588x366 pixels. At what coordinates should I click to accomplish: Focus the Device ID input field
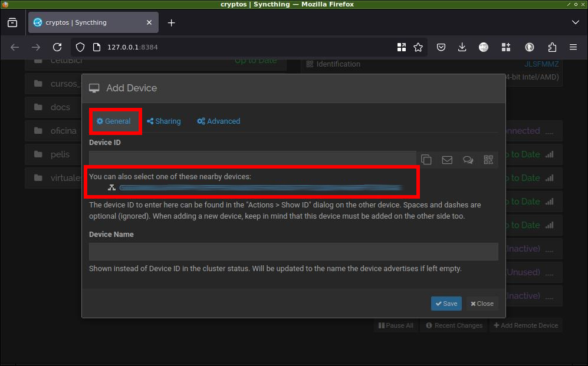click(x=252, y=160)
